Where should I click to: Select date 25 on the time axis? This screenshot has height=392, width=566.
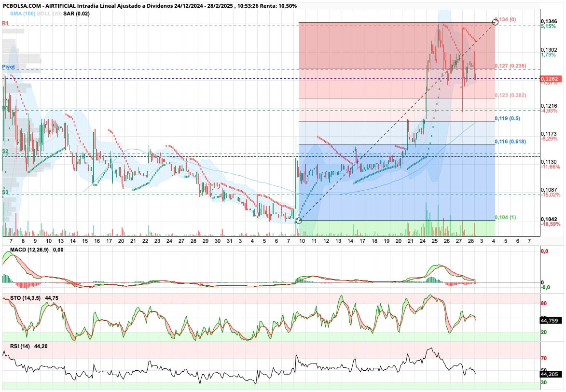click(x=435, y=241)
